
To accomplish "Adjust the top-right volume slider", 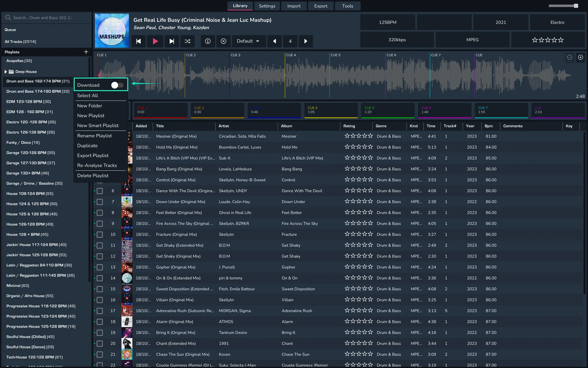I will pos(576,6).
